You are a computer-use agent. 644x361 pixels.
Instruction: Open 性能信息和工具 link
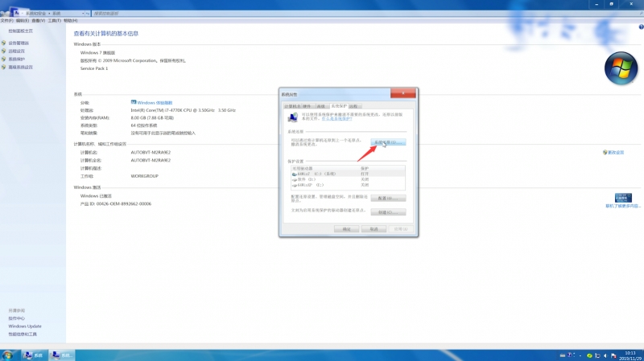click(23, 334)
